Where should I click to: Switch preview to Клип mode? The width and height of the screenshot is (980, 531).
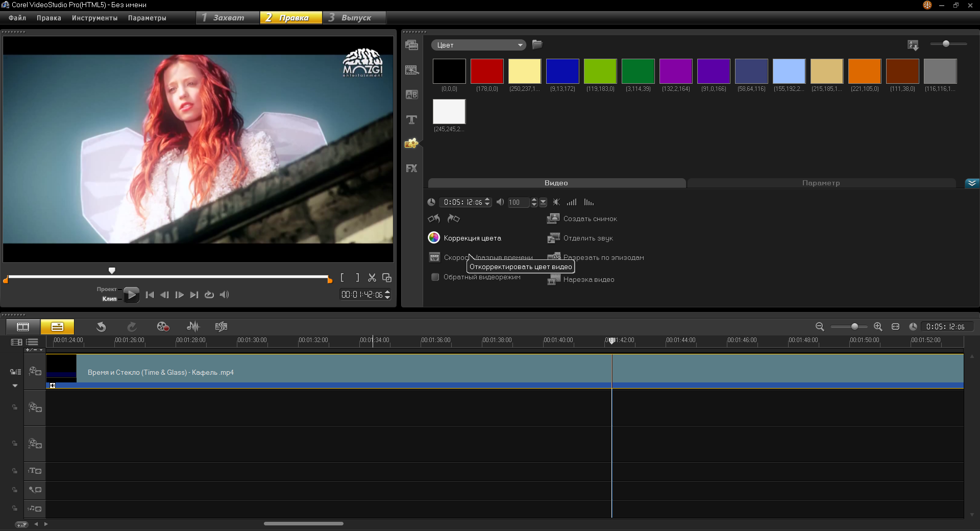109,299
